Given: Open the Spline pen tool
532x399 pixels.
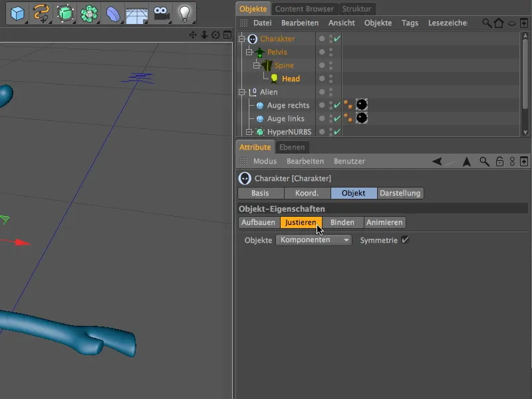Looking at the screenshot, I should click(41, 13).
